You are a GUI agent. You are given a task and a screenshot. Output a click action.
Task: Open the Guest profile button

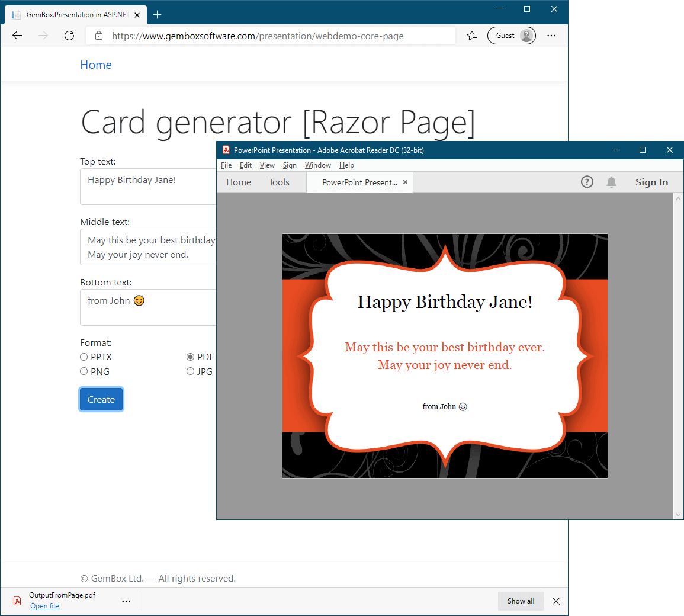pos(511,36)
